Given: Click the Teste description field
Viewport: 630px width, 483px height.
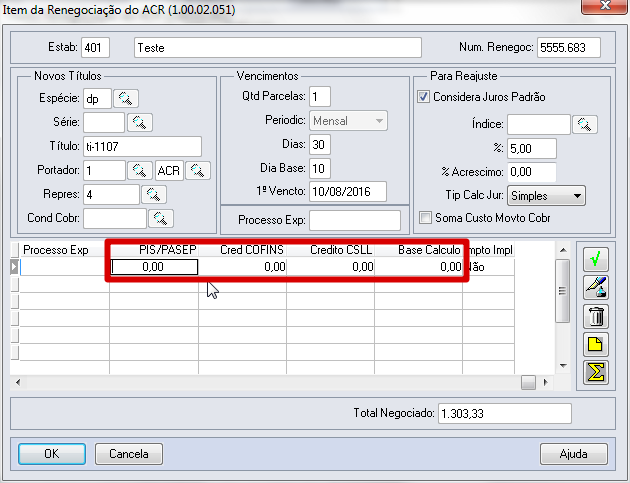Looking at the screenshot, I should [278, 48].
